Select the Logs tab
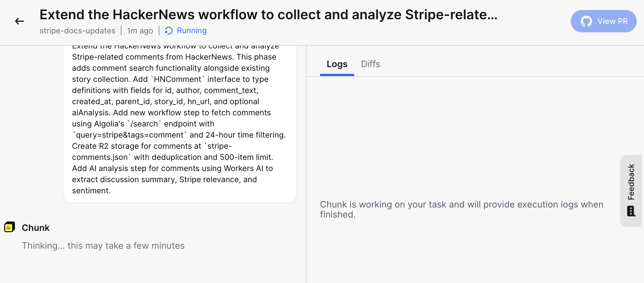644x283 pixels. coord(337,64)
